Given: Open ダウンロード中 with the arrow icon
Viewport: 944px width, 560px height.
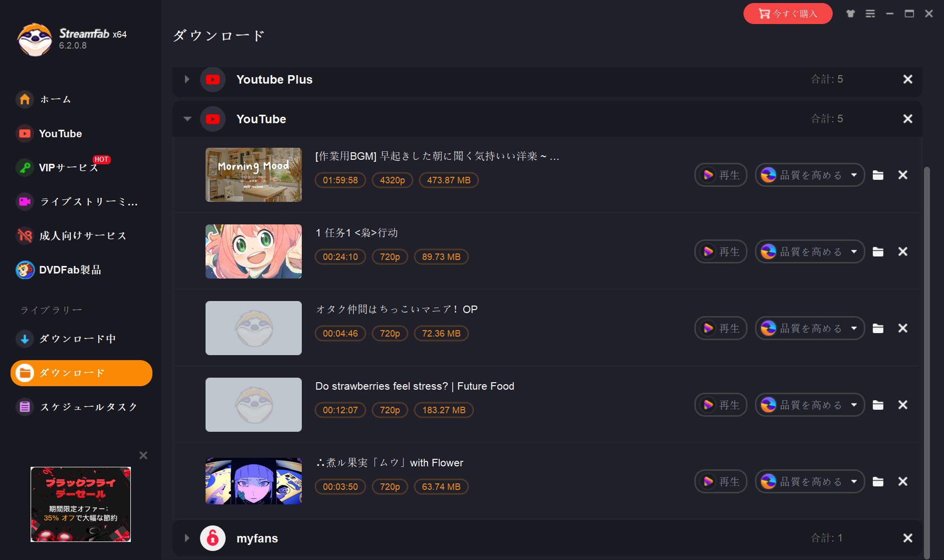Looking at the screenshot, I should point(25,339).
